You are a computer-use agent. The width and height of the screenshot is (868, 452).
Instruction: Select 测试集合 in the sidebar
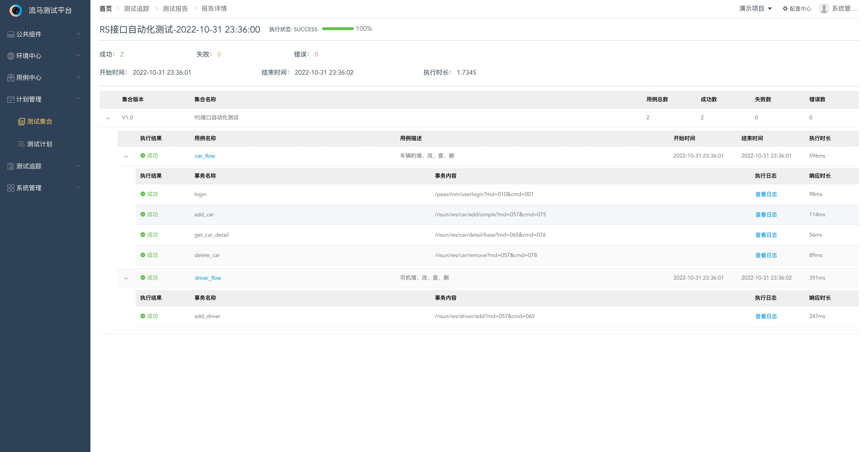pos(39,122)
